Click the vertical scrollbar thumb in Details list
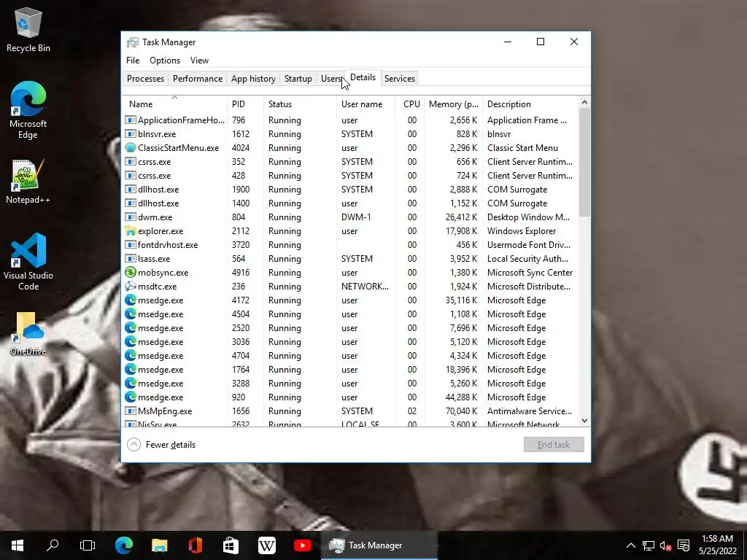747x560 pixels. 584,162
